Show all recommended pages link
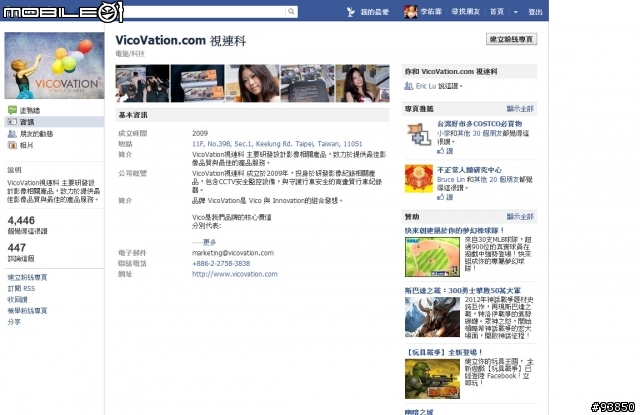This screenshot has width=640, height=415. [520, 109]
